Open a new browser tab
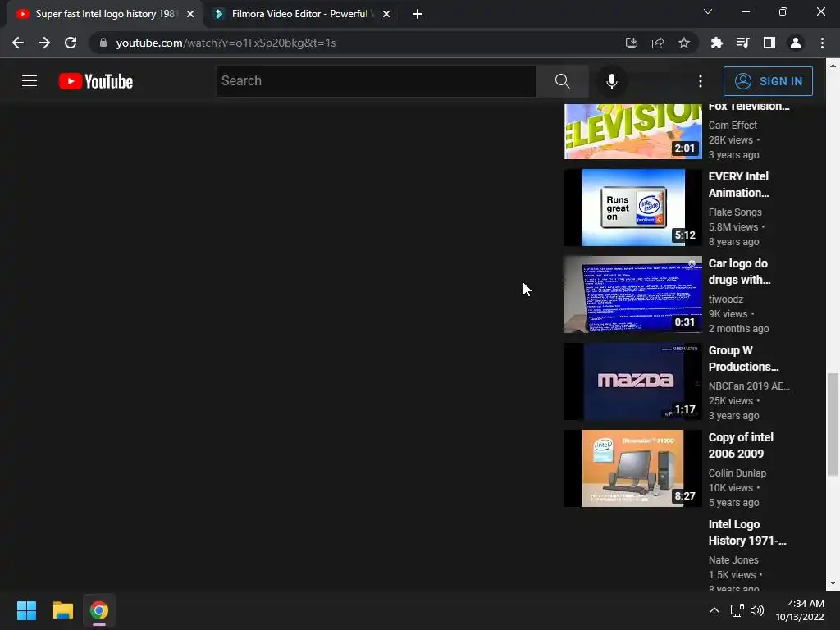Screen dimensions: 840x630 418,14
